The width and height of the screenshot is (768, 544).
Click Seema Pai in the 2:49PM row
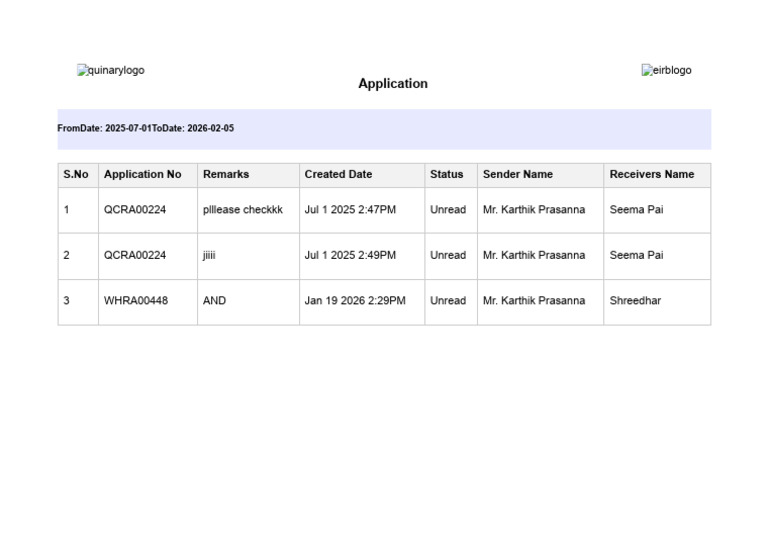pos(636,255)
